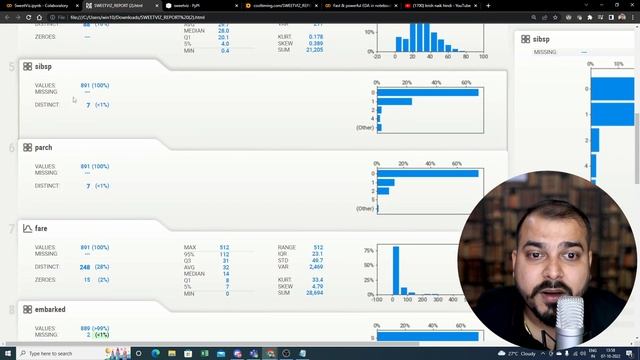The height and width of the screenshot is (360, 640).
Task: Click the weather cloud icon in tray
Action: (502, 353)
